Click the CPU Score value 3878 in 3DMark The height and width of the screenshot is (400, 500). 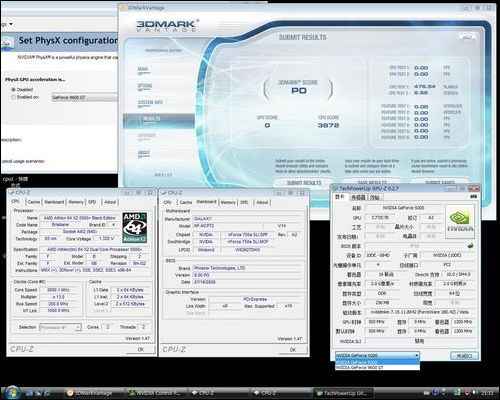coord(329,125)
